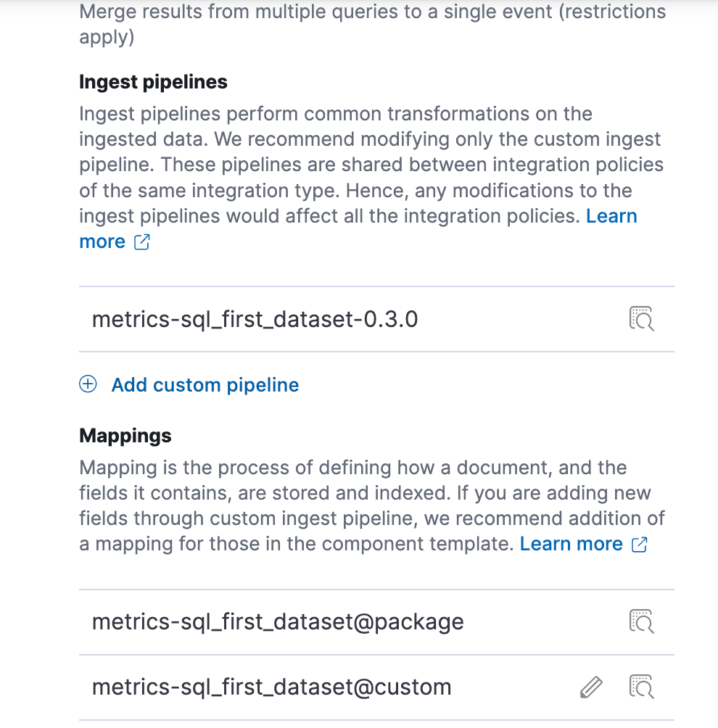Screen dimensions: 718x728
Task: Edit the metrics-sql_first_dataset@custom mapping via pencil
Action: tap(592, 687)
